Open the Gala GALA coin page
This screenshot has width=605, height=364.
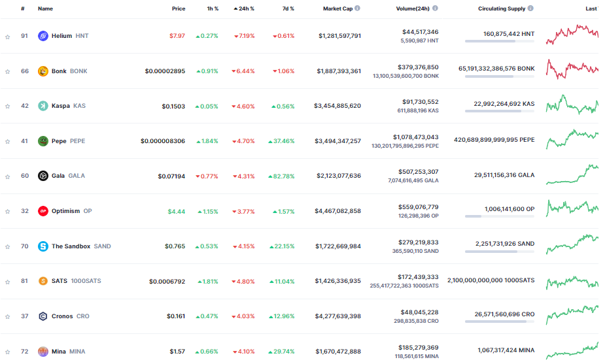(x=68, y=176)
